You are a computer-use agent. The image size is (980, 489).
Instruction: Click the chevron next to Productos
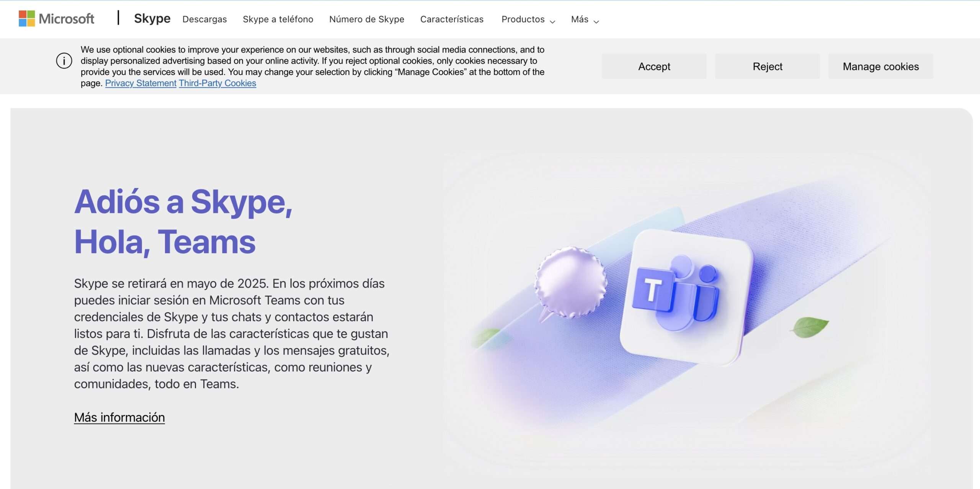pos(552,22)
